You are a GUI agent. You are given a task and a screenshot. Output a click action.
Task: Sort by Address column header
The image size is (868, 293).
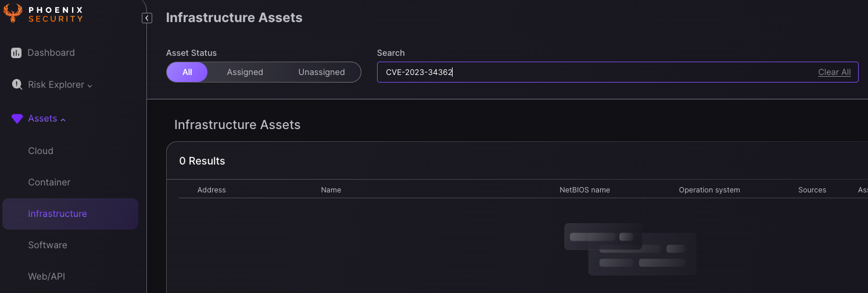[211, 190]
